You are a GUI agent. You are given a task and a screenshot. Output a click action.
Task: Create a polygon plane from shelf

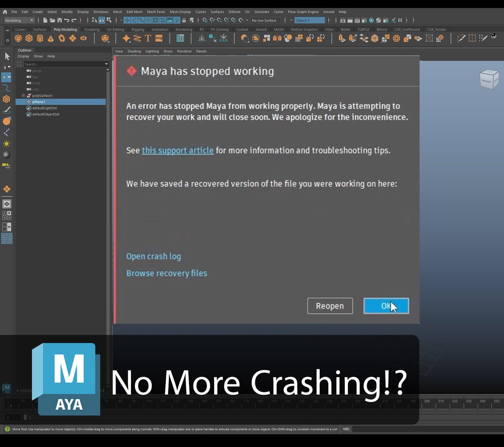point(73,38)
